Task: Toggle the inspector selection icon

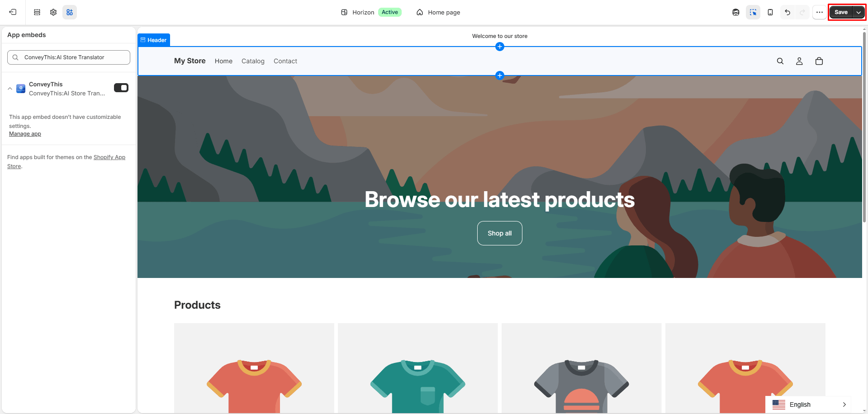Action: coord(753,12)
